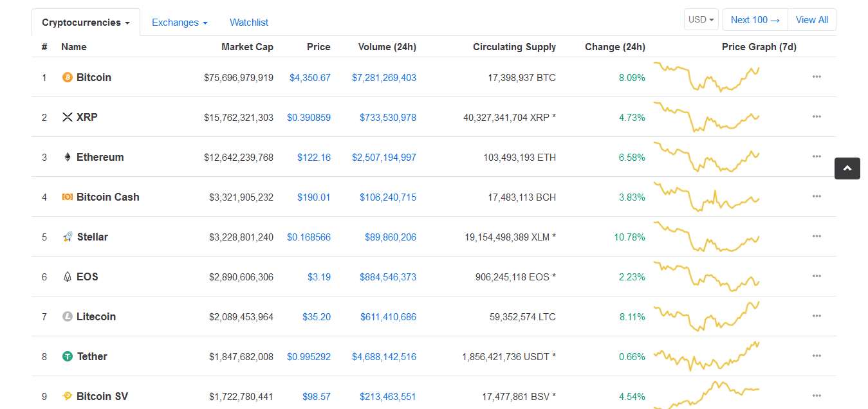
Task: Click XRP circulating supply 40,327,341,704 XRP
Action: coord(510,118)
